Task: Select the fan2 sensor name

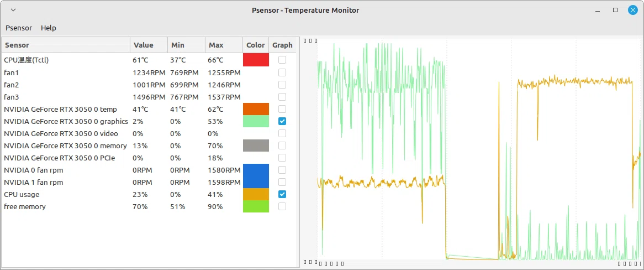Action: pyautogui.click(x=12, y=85)
